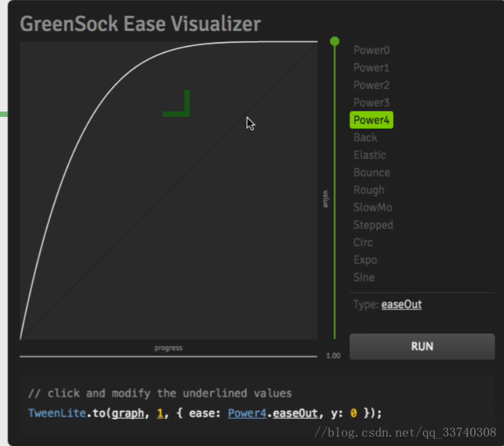The image size is (504, 446).
Task: Click the '// click and modify' comment line
Action: pyautogui.click(x=159, y=393)
